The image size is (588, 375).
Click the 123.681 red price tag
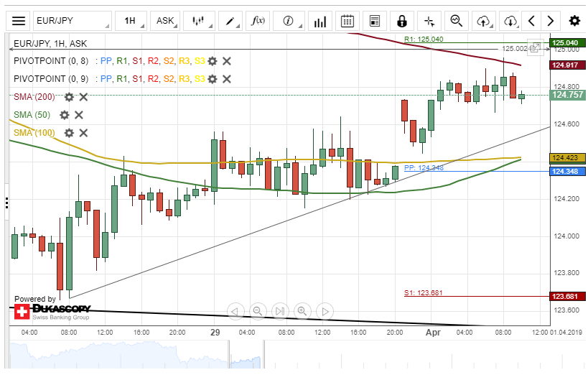pos(567,297)
